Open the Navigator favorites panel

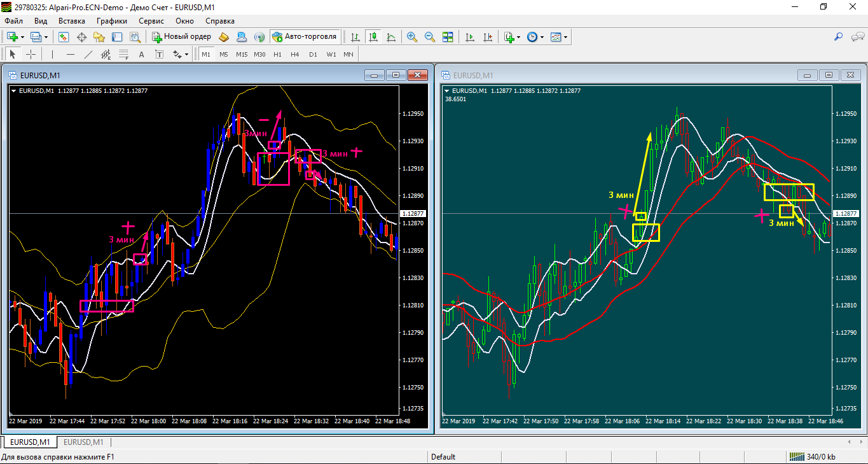(x=99, y=37)
